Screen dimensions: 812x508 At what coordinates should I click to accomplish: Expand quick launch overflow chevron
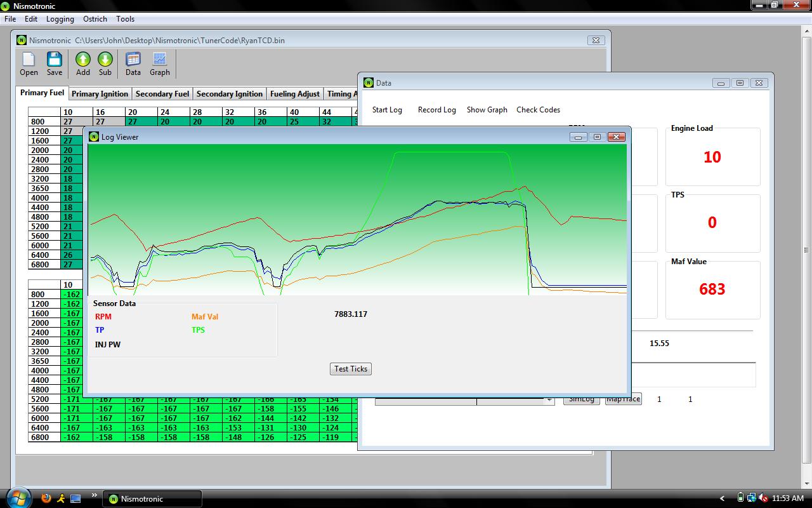click(95, 495)
